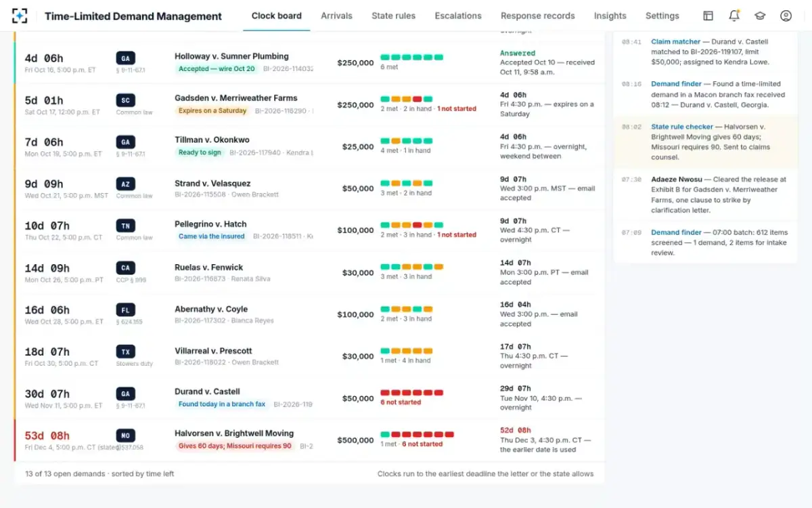Click step progress bar for Halvorsen row
The height and width of the screenshot is (508, 812).
[x=418, y=434]
